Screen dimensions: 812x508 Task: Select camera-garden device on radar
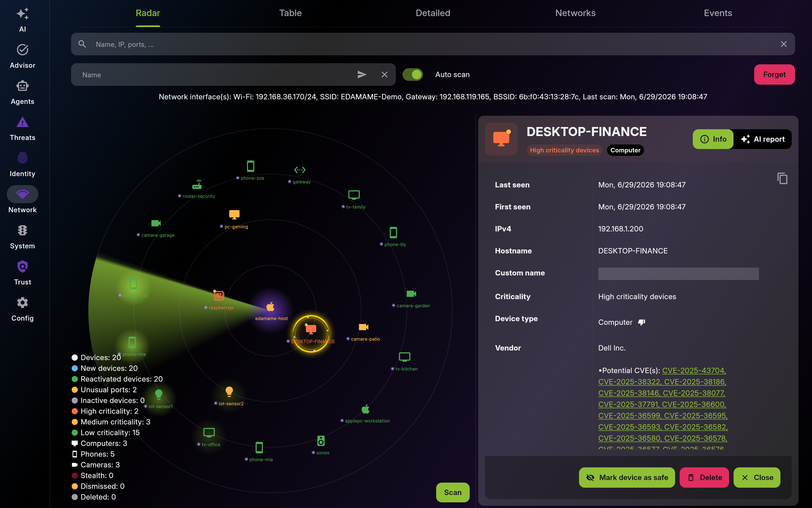click(411, 294)
